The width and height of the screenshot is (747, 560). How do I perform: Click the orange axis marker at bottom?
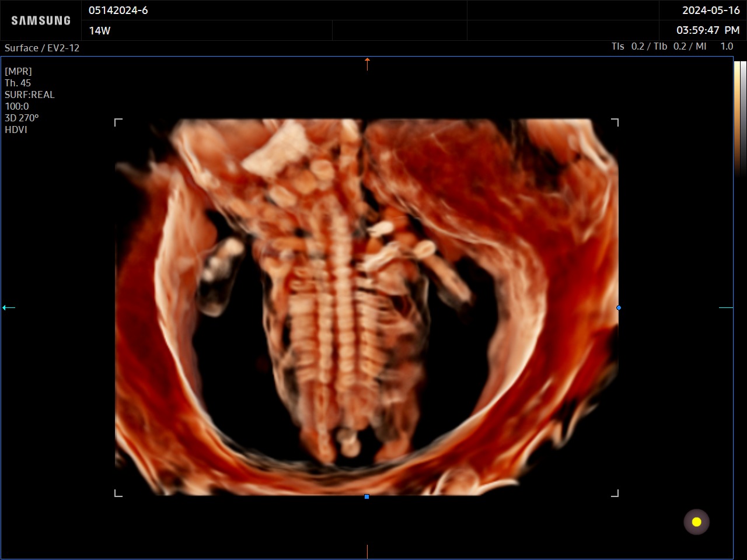[x=367, y=551]
